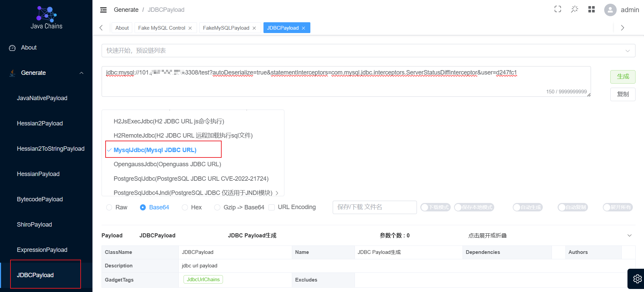Close the Fake MySQL Control tab
Screen dimensions: 644x292
point(190,28)
